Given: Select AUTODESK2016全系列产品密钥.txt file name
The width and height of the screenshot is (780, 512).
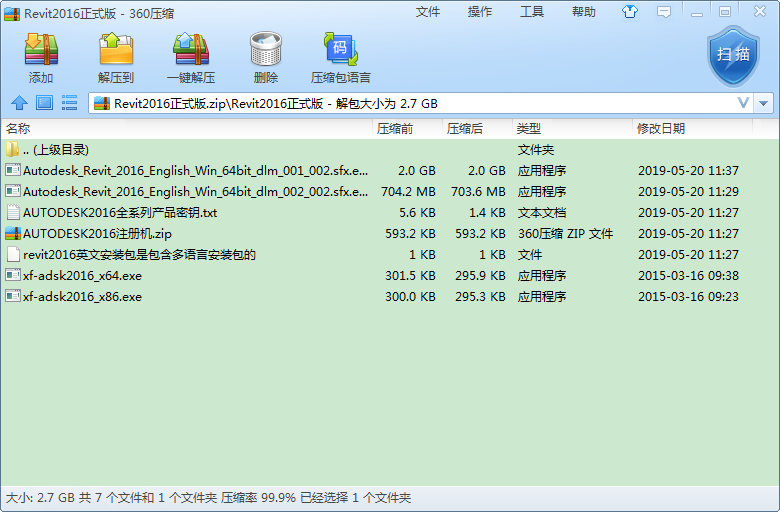Looking at the screenshot, I should [x=120, y=212].
